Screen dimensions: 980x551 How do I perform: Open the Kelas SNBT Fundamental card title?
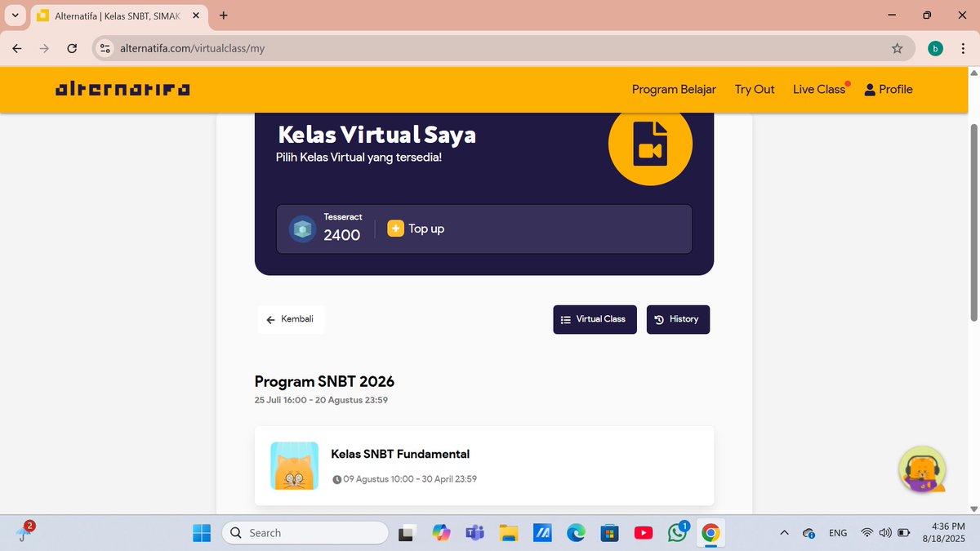click(x=400, y=454)
